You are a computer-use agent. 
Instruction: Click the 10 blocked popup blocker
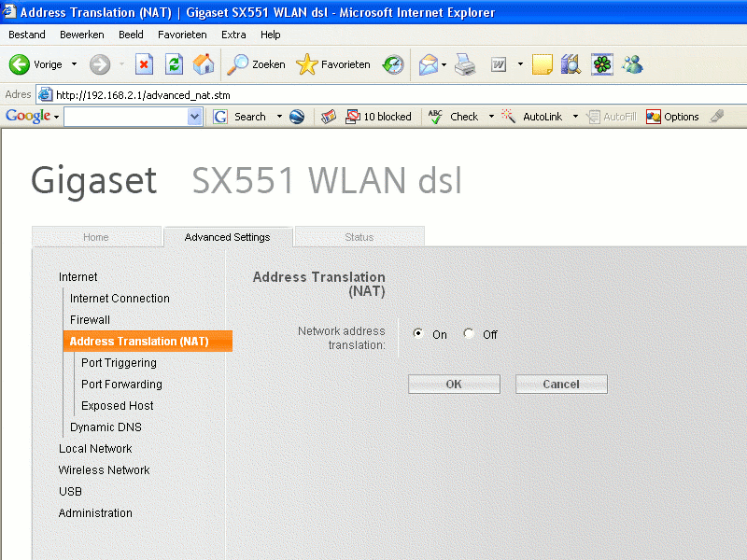378,117
